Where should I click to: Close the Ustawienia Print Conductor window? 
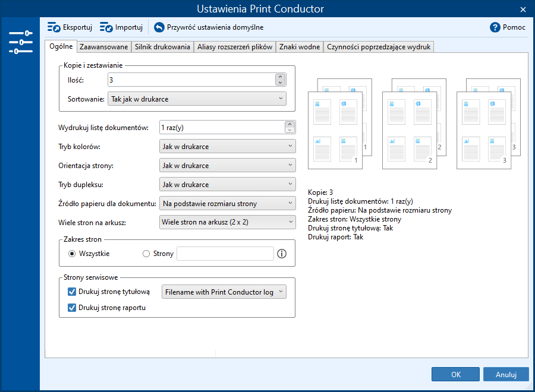pyautogui.click(x=523, y=9)
